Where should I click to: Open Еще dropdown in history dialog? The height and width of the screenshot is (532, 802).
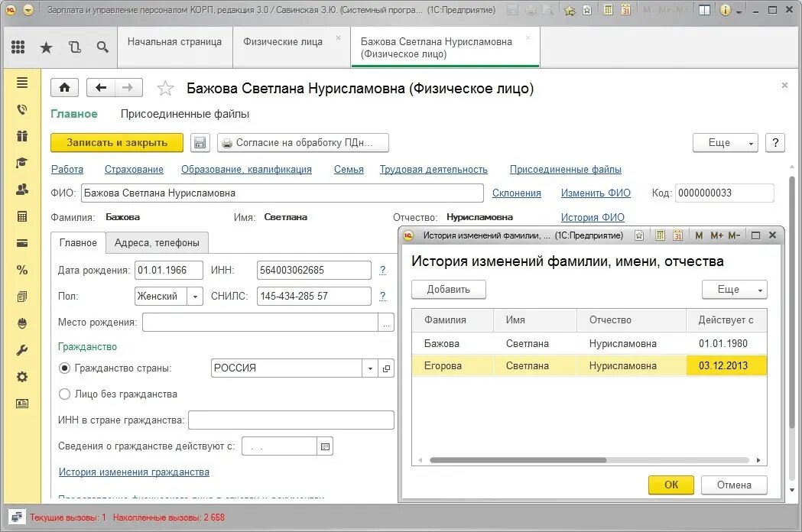point(734,290)
